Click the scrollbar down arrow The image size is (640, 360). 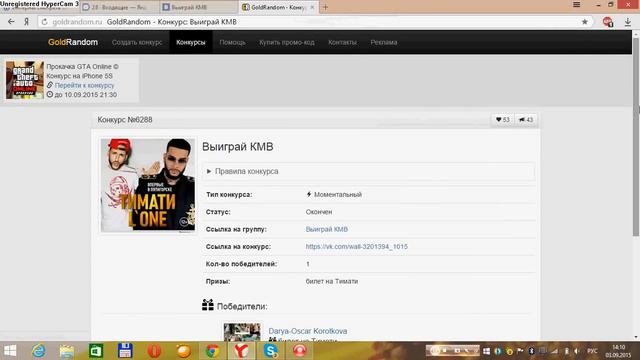point(636,337)
